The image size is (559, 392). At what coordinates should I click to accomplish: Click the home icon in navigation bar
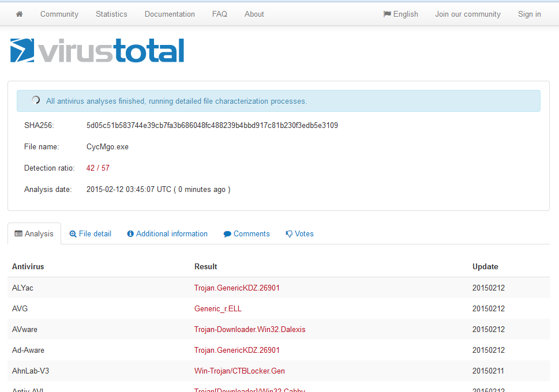pos(19,14)
